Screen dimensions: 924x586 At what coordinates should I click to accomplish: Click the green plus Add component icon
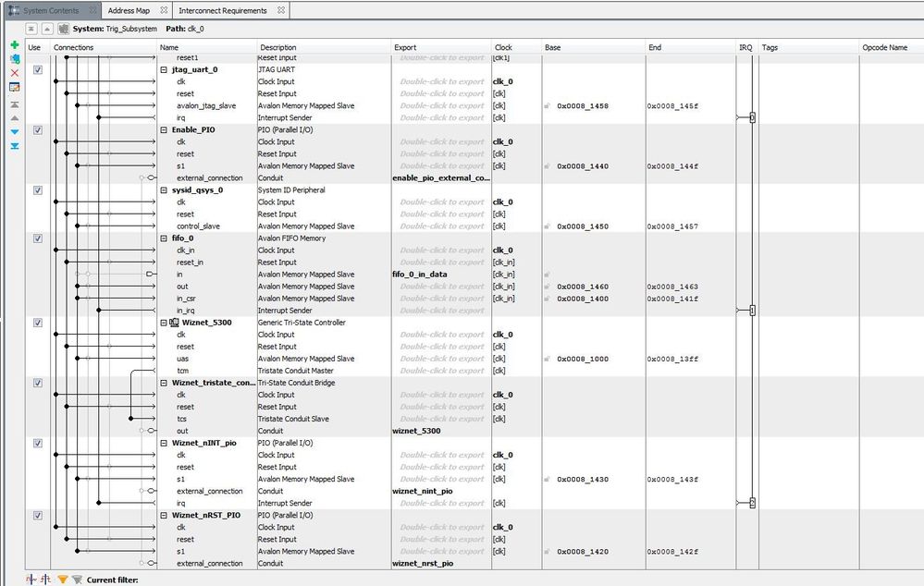click(x=15, y=44)
